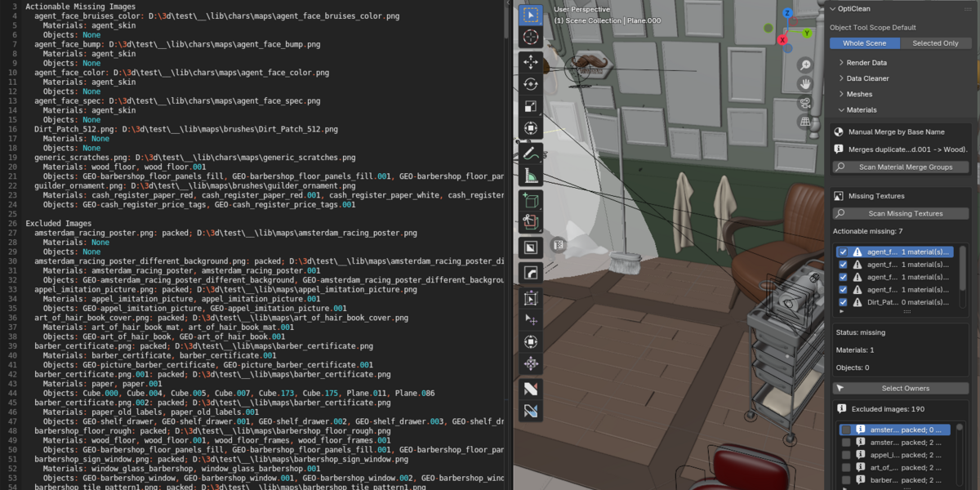Activate the Move tool
Screen dimensions: 980x490
pyautogui.click(x=531, y=61)
